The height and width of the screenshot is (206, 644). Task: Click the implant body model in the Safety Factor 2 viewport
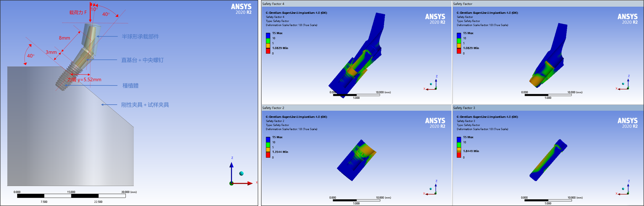click(357, 160)
